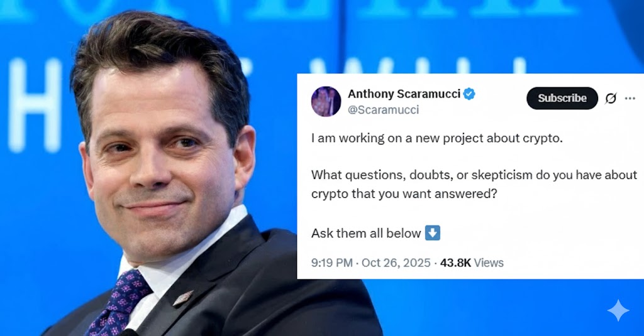Click the white letter H on the backdrop
Image resolution: width=644 pixels, height=336 pixels.
click(x=35, y=105)
